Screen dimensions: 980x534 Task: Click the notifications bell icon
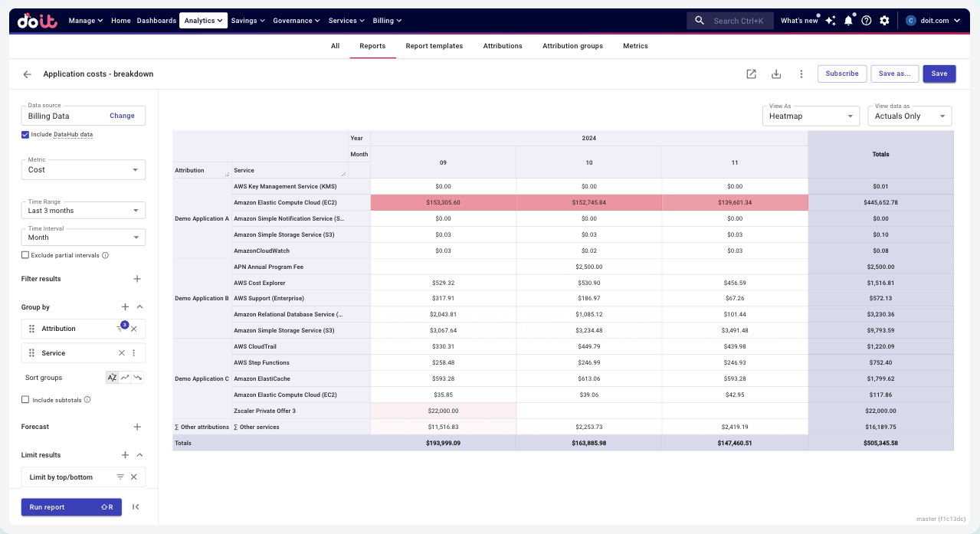(x=848, y=21)
